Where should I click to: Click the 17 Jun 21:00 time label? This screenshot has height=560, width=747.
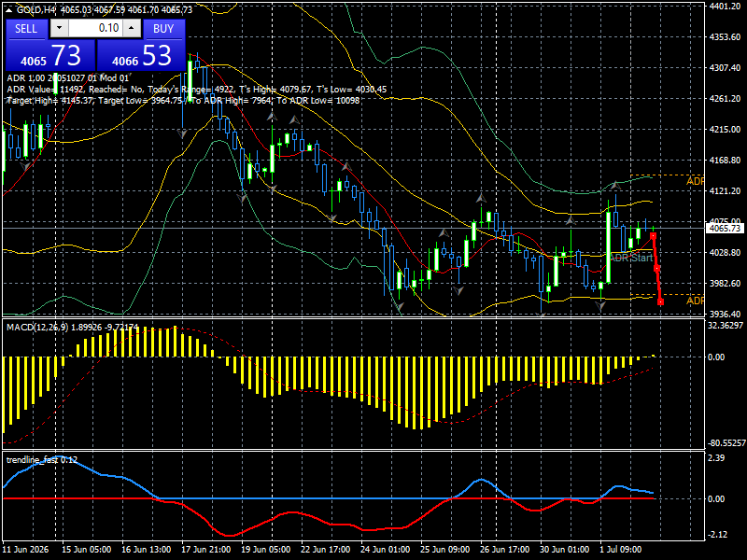coord(206,550)
